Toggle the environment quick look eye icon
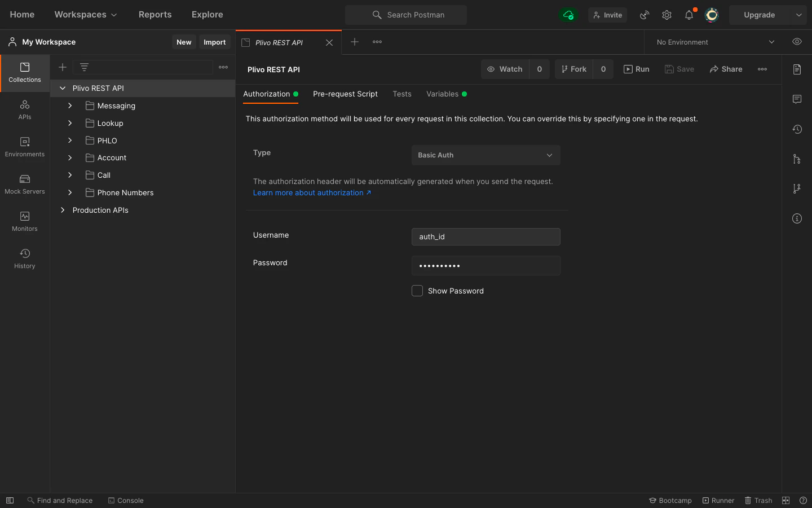This screenshot has width=812, height=508. pos(797,42)
